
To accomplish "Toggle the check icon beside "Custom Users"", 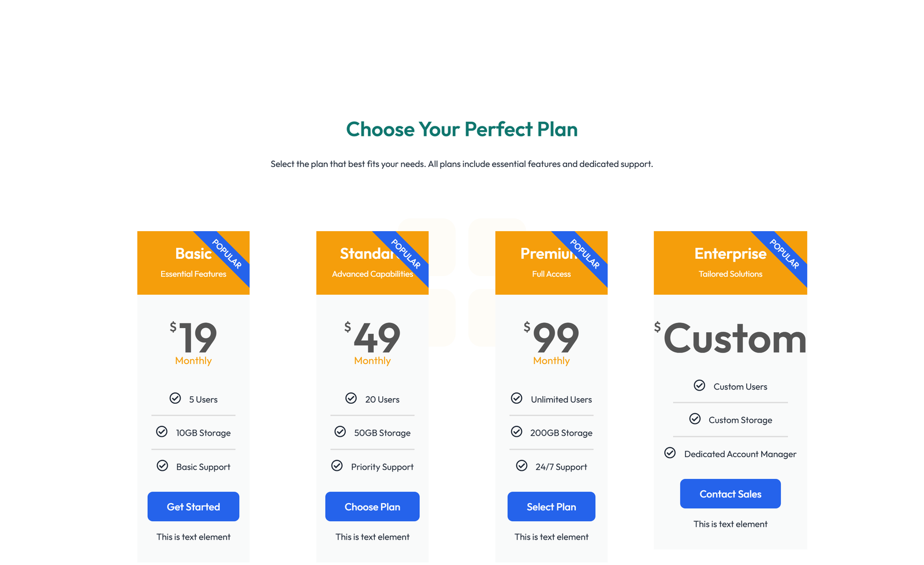I will [700, 385].
